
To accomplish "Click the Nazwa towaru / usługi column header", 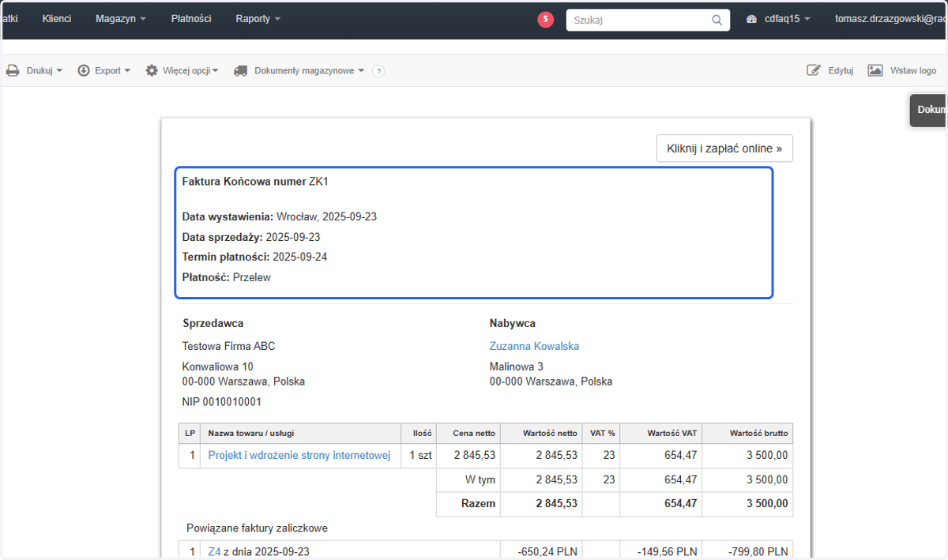I will 301,433.
